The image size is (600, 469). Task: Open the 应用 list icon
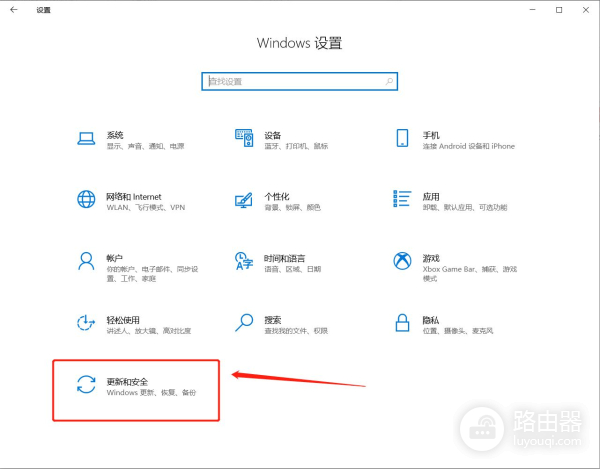[402, 199]
